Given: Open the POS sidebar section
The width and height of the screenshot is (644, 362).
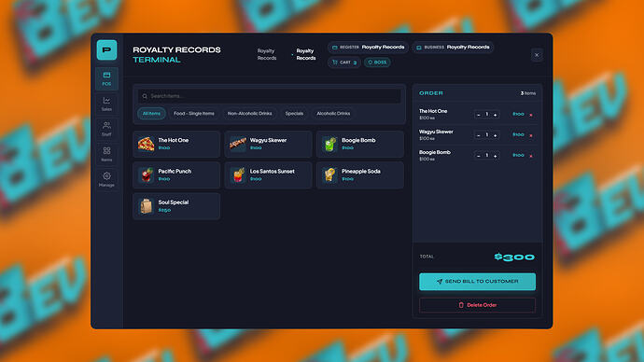Looking at the screenshot, I should pyautogui.click(x=106, y=78).
